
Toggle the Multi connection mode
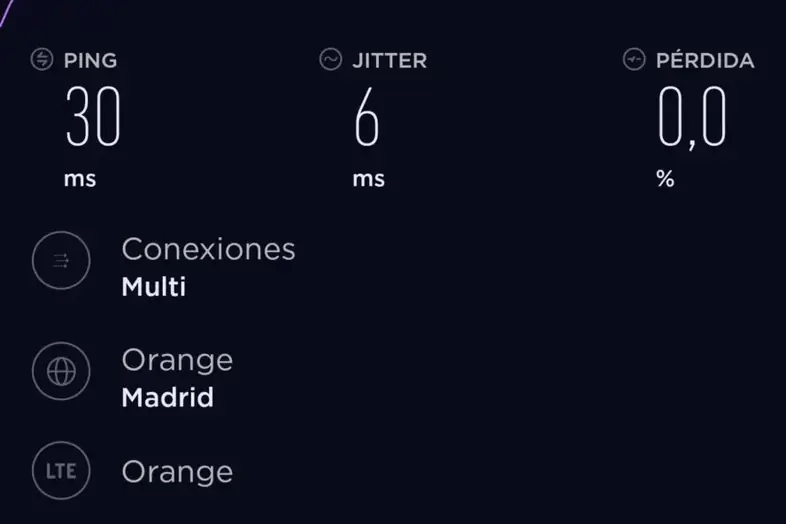153,286
